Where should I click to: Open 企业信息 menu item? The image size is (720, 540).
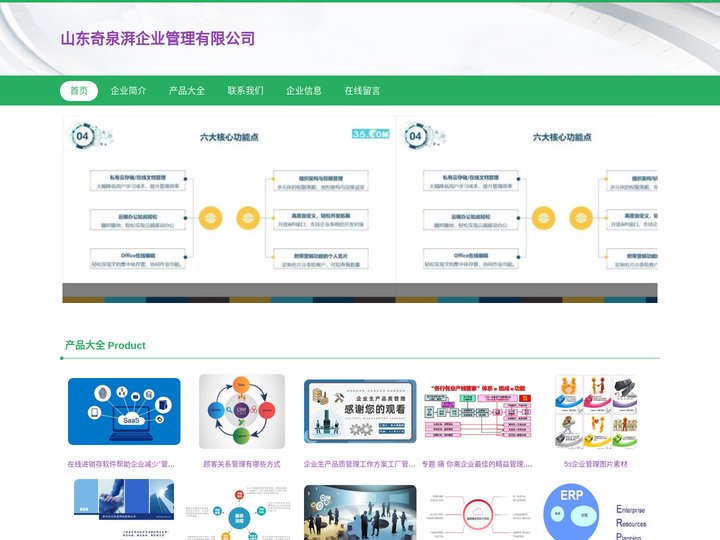coord(304,90)
